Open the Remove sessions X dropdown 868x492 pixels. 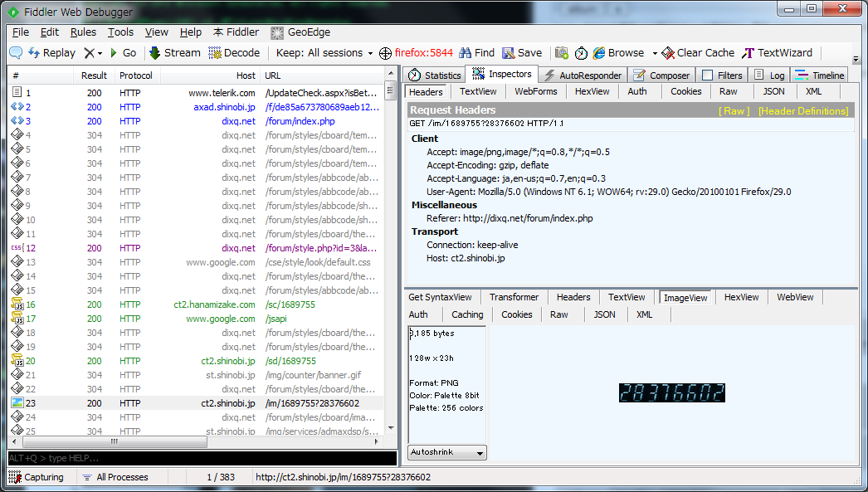93,53
